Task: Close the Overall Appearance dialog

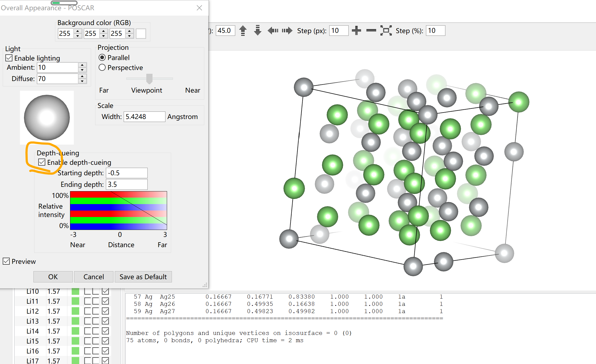Action: (x=199, y=8)
